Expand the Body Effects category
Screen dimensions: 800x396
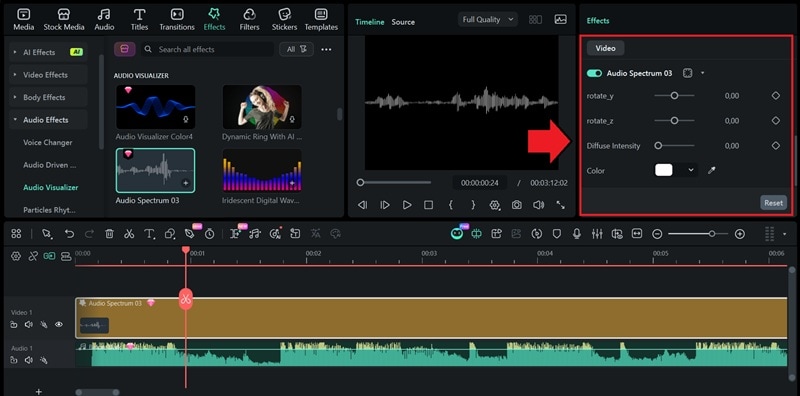tap(48, 97)
